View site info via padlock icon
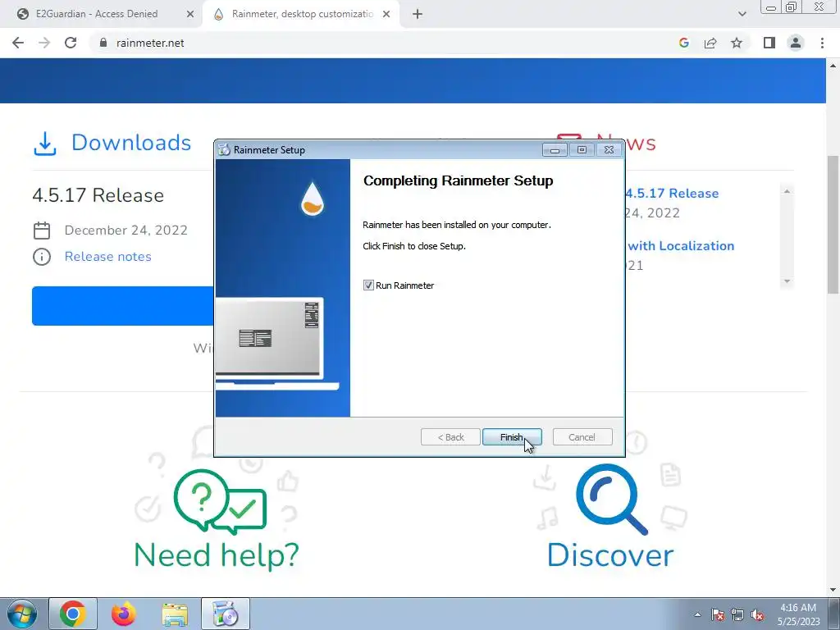Image resolution: width=840 pixels, height=630 pixels. (103, 43)
